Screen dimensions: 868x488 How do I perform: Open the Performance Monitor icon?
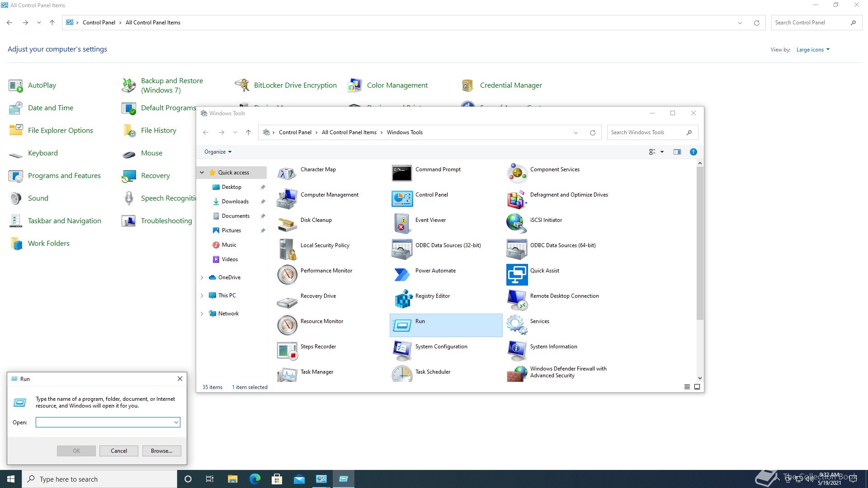[x=287, y=274]
